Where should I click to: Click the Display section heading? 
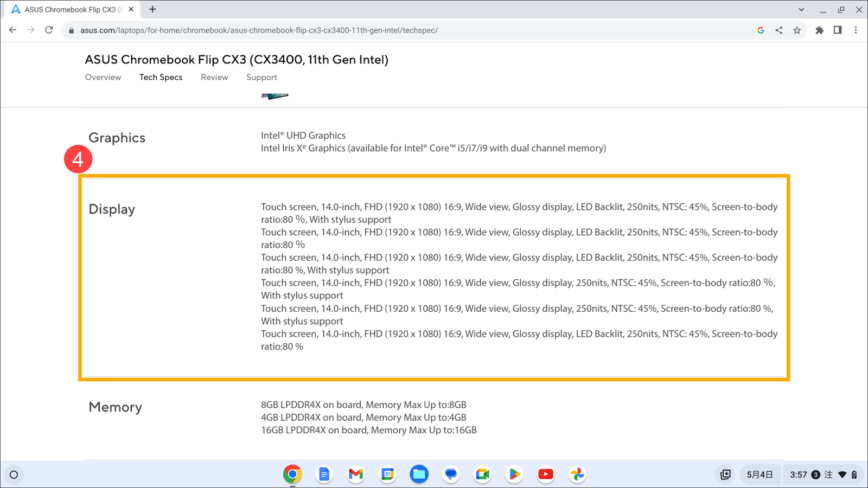coord(112,209)
